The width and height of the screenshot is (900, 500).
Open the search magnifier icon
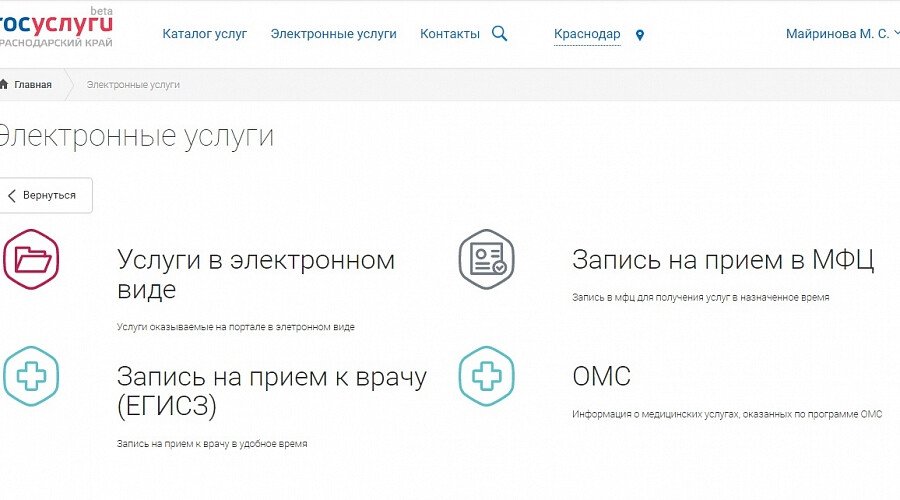coord(500,33)
